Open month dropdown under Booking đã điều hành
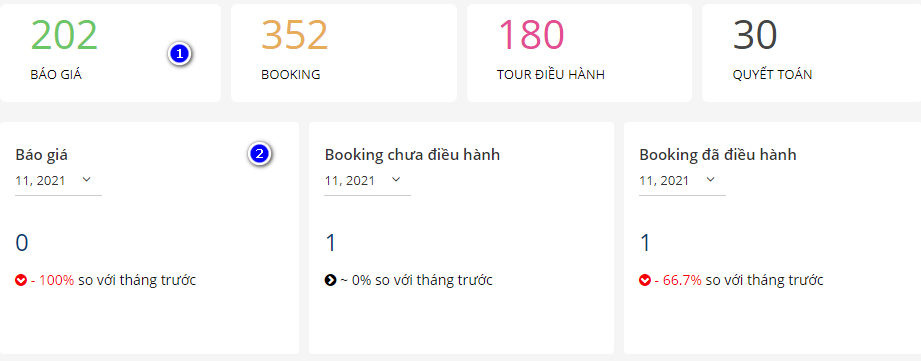This screenshot has width=921, height=361. tap(682, 181)
